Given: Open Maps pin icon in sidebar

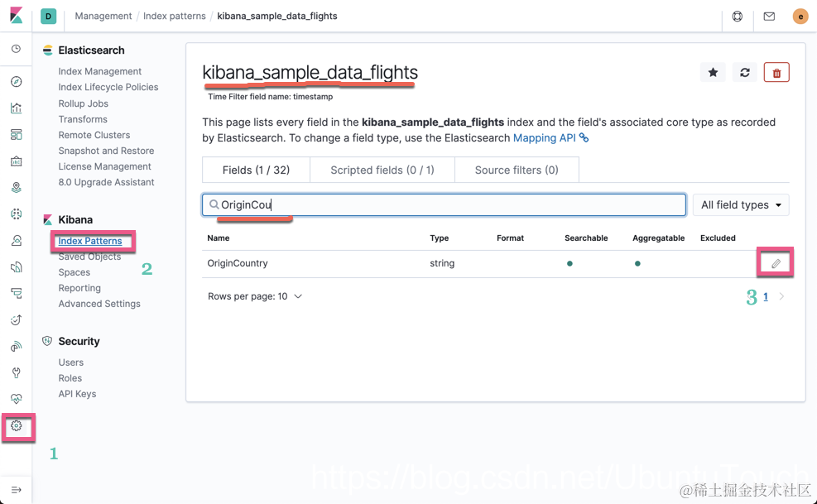Looking at the screenshot, I should click(17, 188).
